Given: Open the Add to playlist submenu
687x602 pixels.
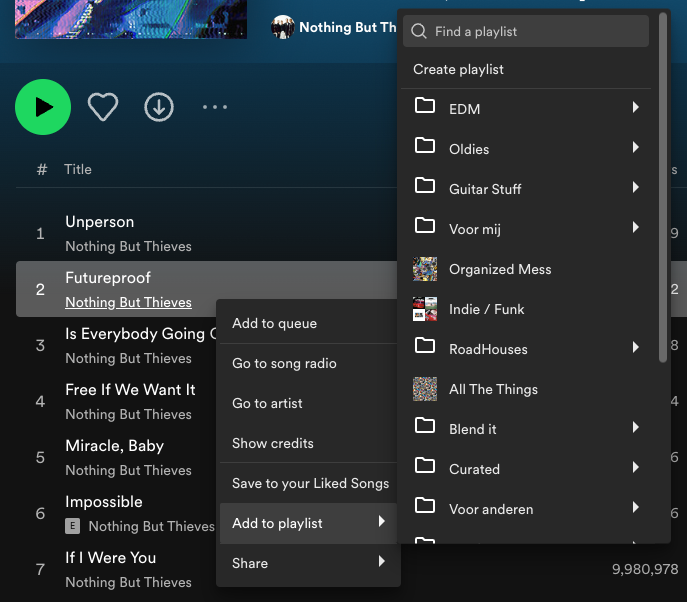Looking at the screenshot, I should [x=308, y=523].
